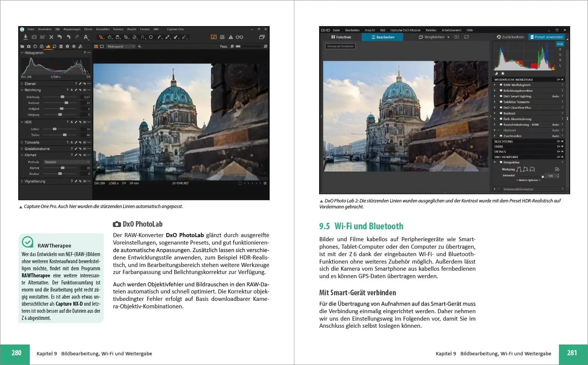Expand the Ebenen panel in Capture One
Screen dimensions: 588x365
(22, 84)
